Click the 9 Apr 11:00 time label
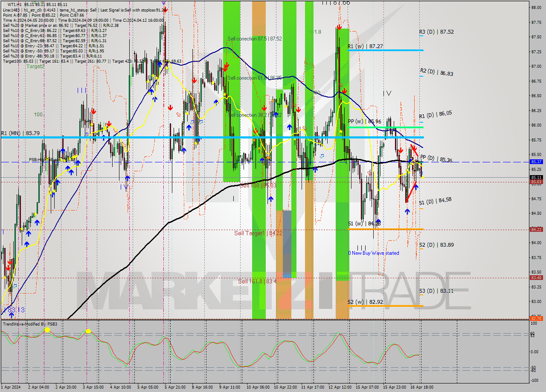This screenshot has height=392, width=546. tap(229, 387)
